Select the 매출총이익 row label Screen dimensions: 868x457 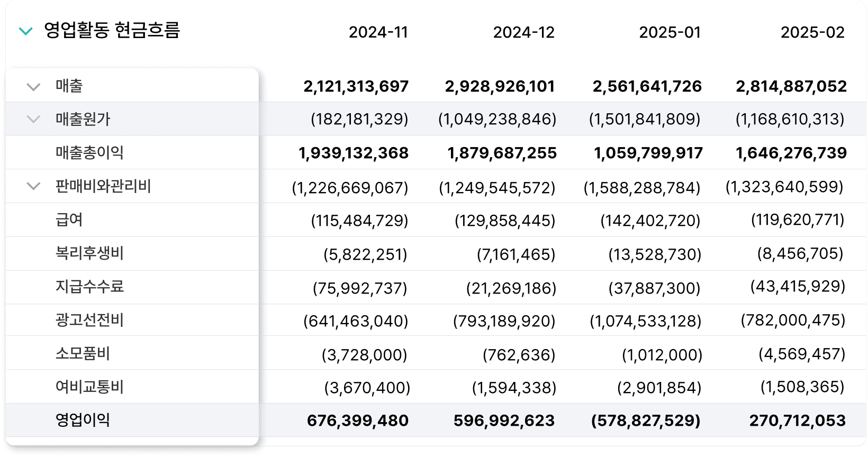click(x=89, y=153)
